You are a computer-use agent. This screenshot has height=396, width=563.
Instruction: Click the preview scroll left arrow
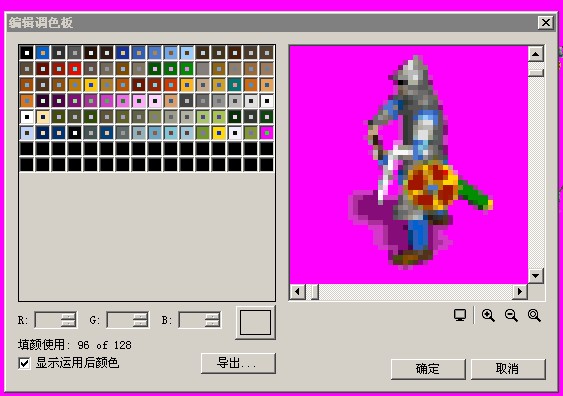tap(297, 292)
